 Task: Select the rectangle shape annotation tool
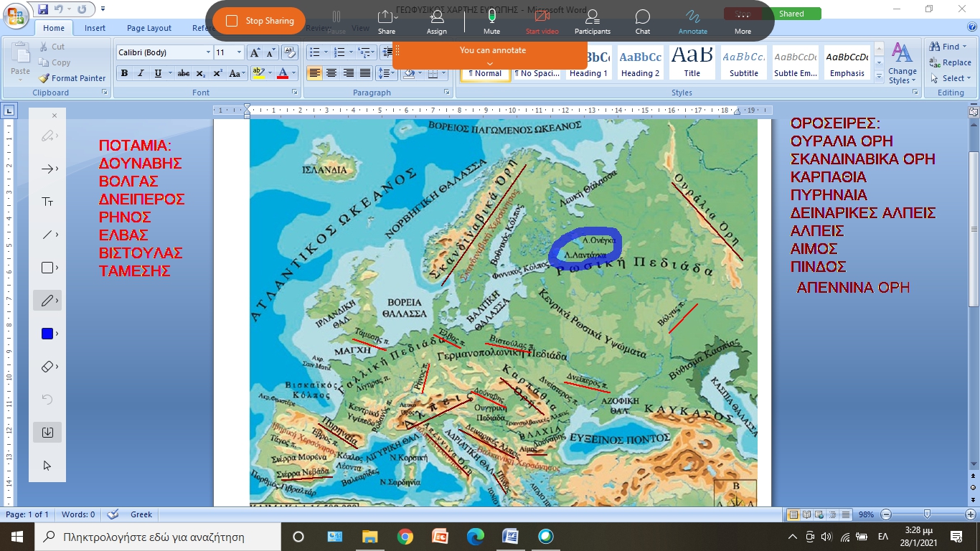(47, 268)
